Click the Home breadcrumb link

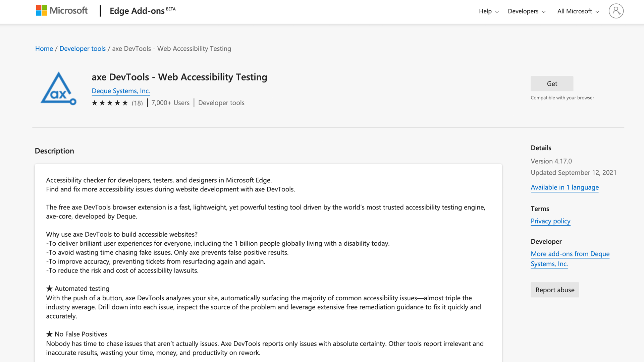click(x=43, y=48)
